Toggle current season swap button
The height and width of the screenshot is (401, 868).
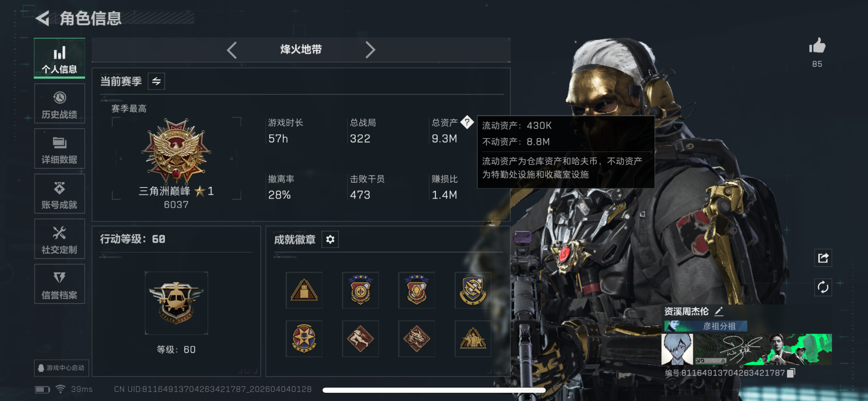click(156, 81)
